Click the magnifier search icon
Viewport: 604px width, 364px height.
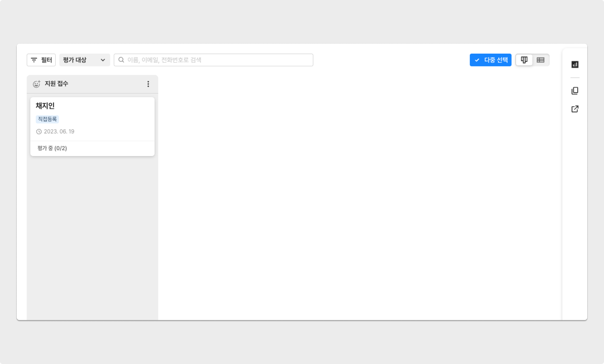click(x=121, y=60)
